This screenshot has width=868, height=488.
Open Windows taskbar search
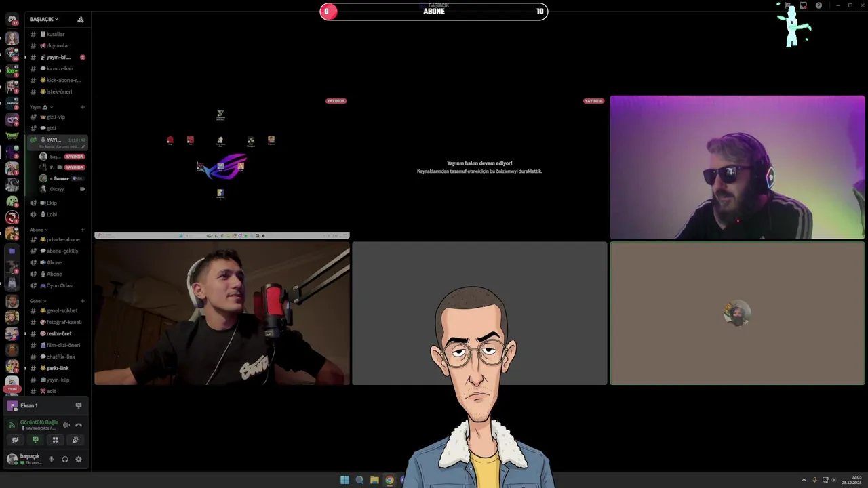pyautogui.click(x=359, y=480)
